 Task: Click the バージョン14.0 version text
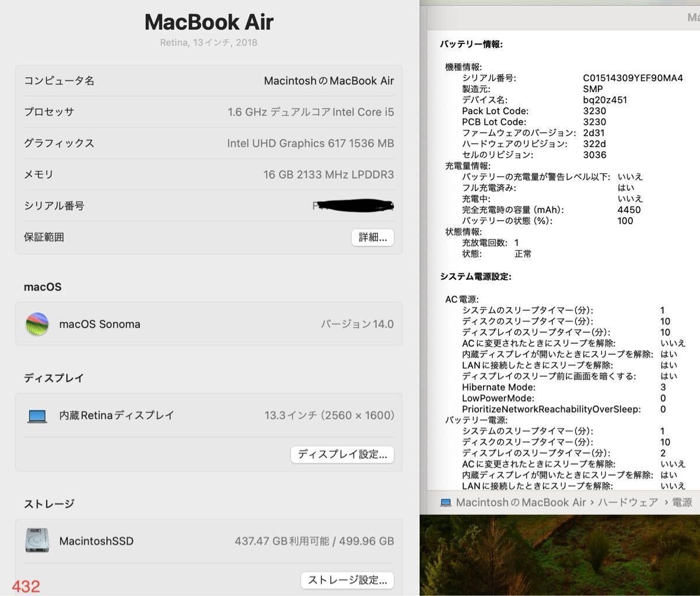357,324
